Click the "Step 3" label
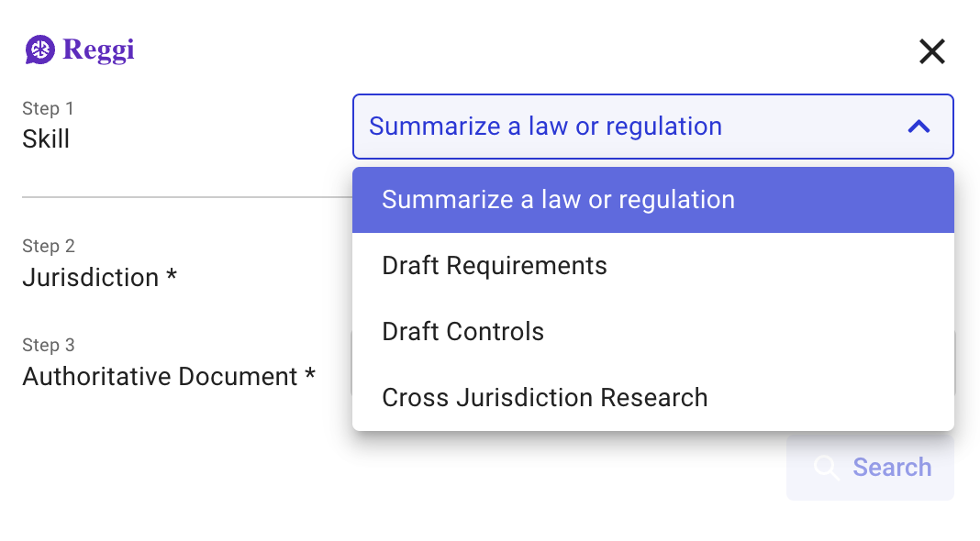This screenshot has width=980, height=541. [x=48, y=346]
